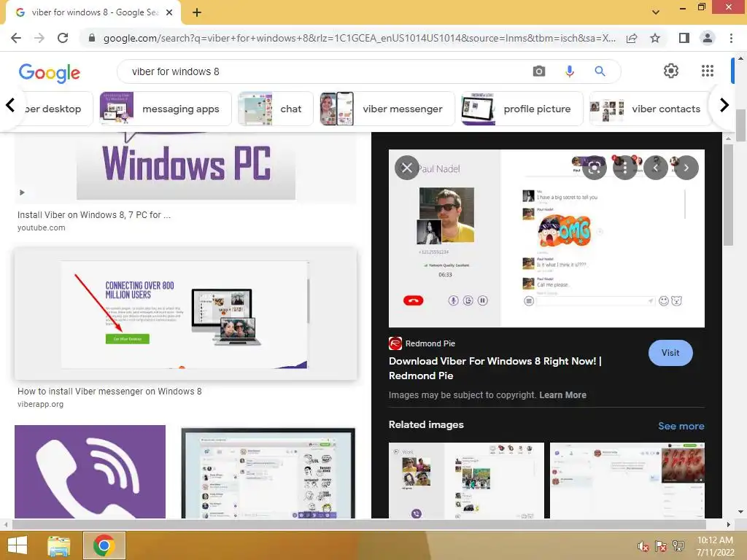Click the address bar URL
Image resolution: width=747 pixels, height=560 pixels.
[359, 38]
